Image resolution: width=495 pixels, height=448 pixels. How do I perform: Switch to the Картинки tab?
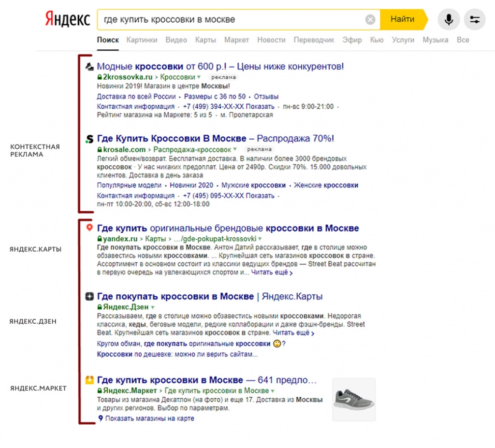click(142, 40)
